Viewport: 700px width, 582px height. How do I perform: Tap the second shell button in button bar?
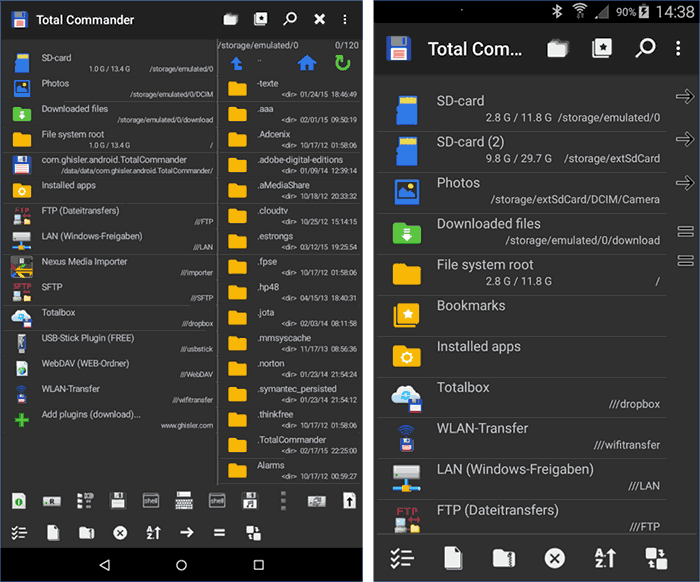click(217, 501)
